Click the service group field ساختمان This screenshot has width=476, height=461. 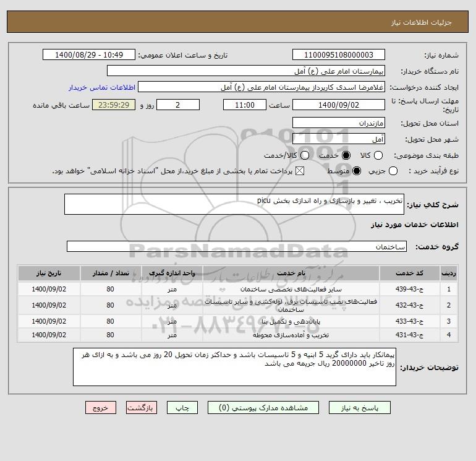(237, 246)
